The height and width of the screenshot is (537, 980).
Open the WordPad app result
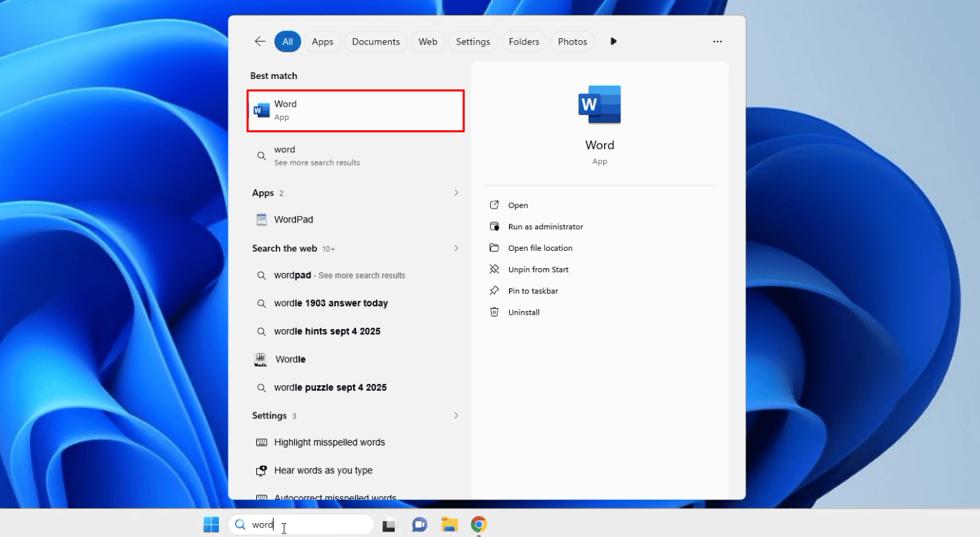click(356, 220)
